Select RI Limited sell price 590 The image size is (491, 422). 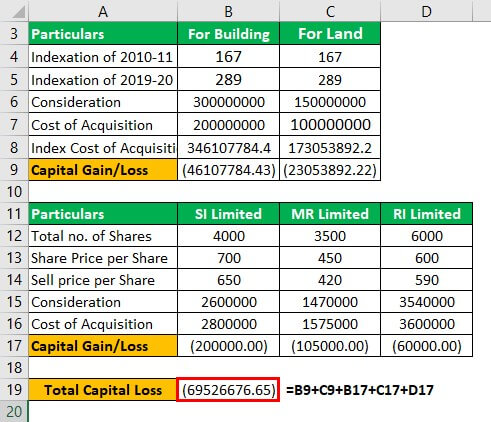click(x=427, y=280)
